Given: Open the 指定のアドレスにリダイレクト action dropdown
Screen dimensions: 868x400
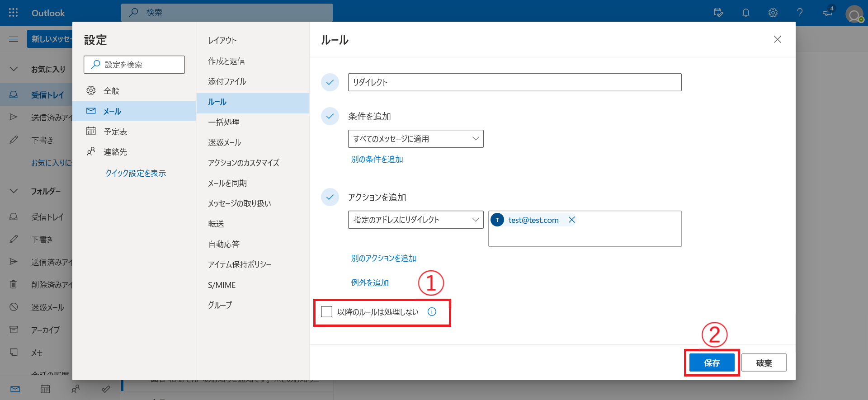Looking at the screenshot, I should pyautogui.click(x=415, y=220).
